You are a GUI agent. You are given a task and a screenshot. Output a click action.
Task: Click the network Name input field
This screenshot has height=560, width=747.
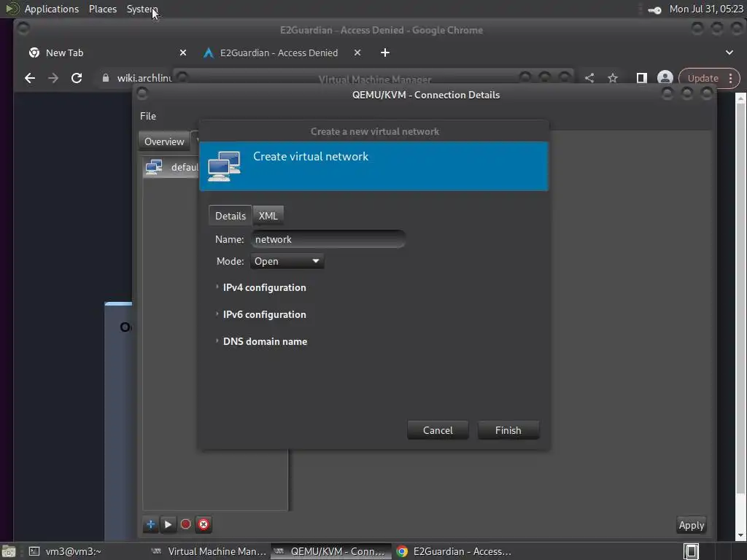click(x=328, y=239)
